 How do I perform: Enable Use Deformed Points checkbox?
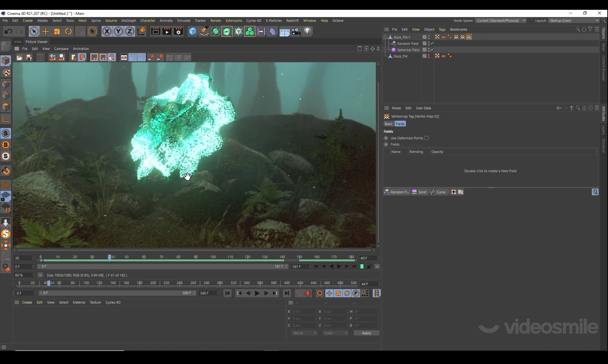(427, 138)
